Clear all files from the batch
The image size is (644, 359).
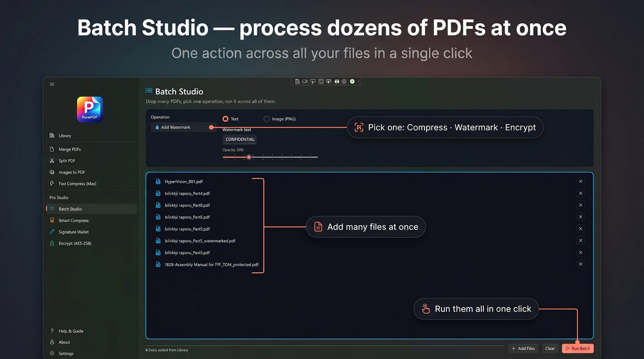click(550, 348)
